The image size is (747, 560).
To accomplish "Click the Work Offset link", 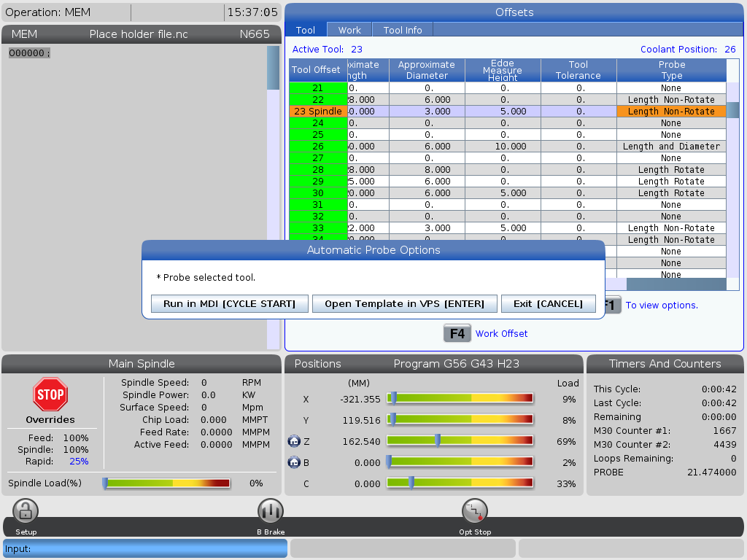I will (x=502, y=333).
